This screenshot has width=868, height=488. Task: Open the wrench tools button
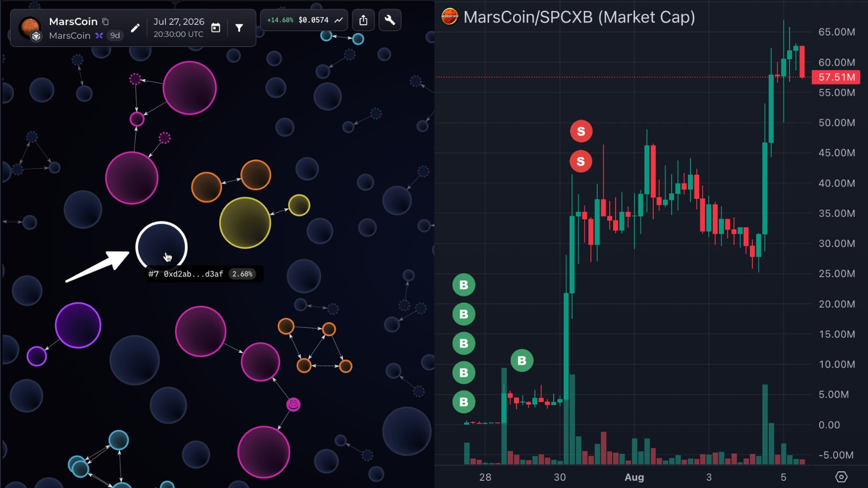(390, 20)
